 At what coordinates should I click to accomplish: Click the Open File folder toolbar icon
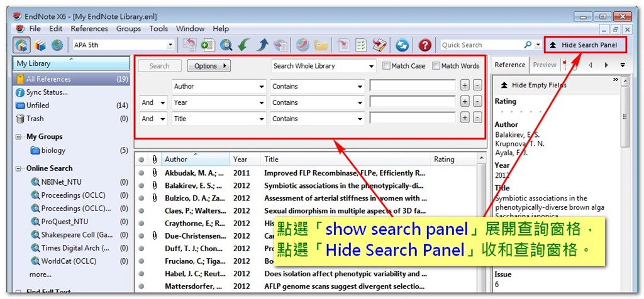321,45
